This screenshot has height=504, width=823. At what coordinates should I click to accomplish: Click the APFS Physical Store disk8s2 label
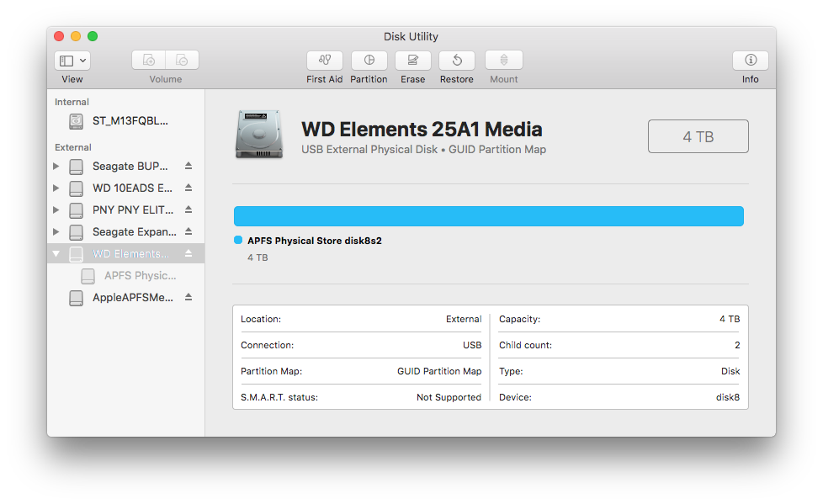(x=315, y=241)
